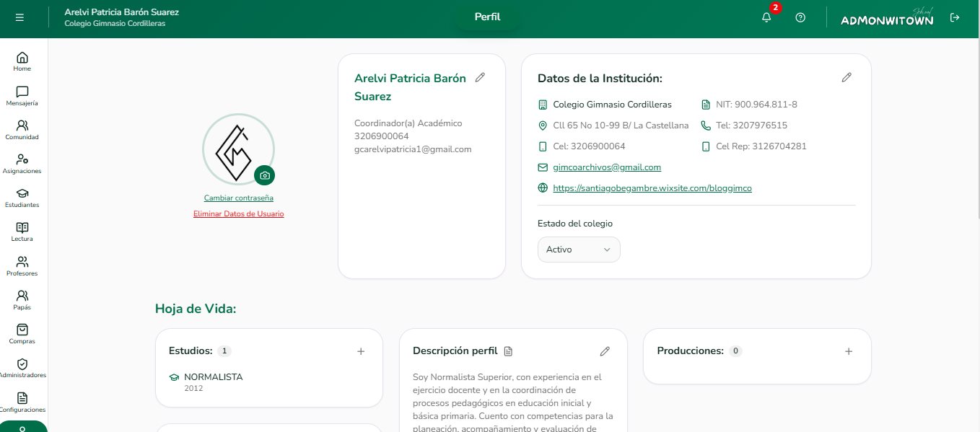The width and height of the screenshot is (980, 432).
Task: Click the Cll 65 No 10-99 address text
Action: tap(621, 125)
